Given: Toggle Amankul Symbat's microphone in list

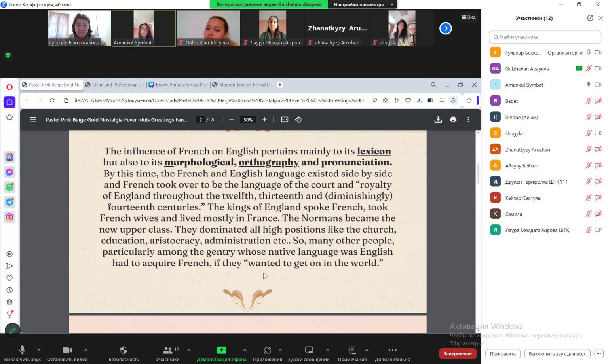Looking at the screenshot, I should pos(589,85).
